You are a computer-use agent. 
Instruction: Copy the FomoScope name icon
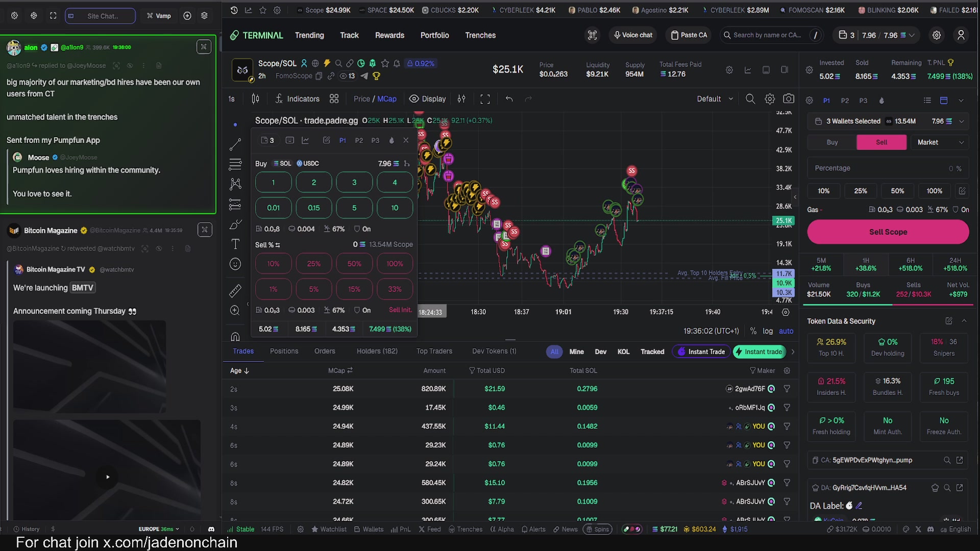pyautogui.click(x=319, y=76)
